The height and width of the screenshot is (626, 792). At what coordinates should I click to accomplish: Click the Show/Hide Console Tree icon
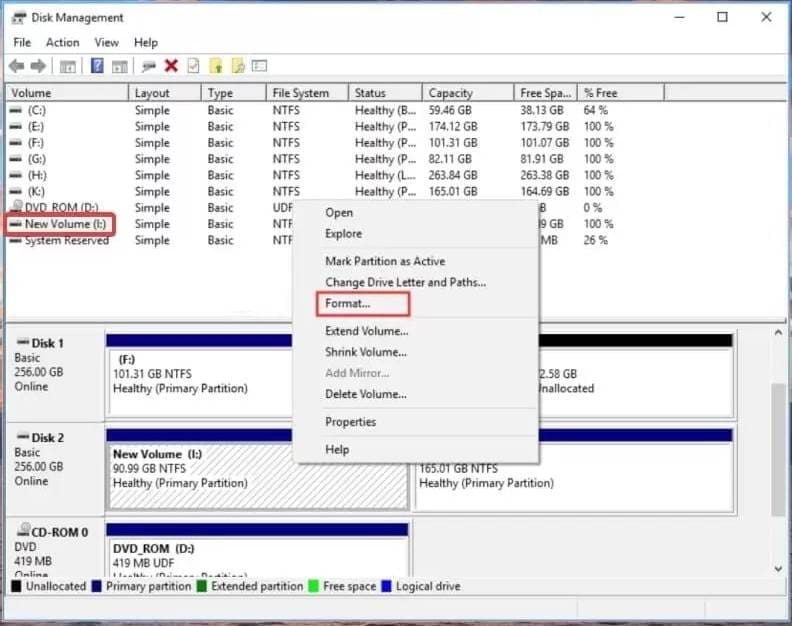(x=68, y=66)
